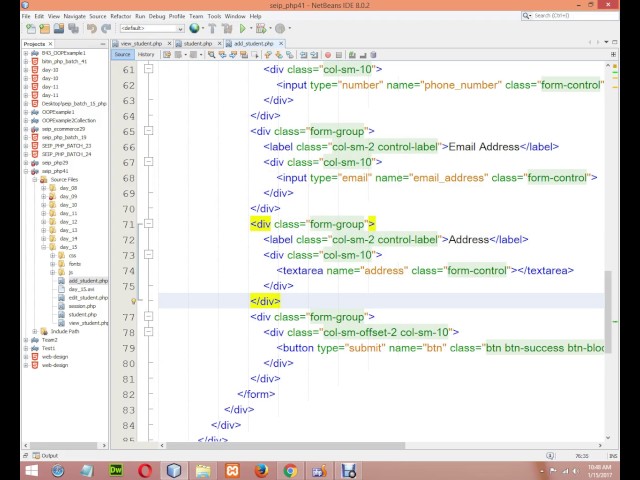Click the Debug Project icon
The image size is (640, 480).
click(261, 29)
